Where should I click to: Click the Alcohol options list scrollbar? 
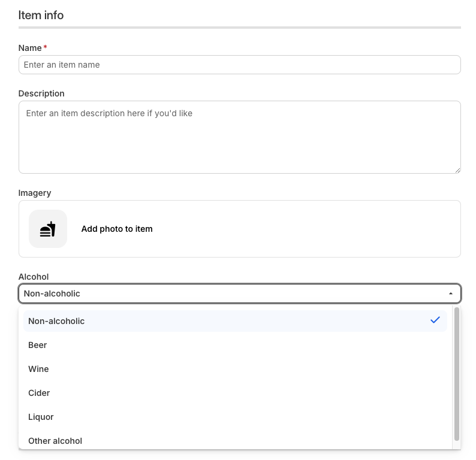(x=457, y=374)
